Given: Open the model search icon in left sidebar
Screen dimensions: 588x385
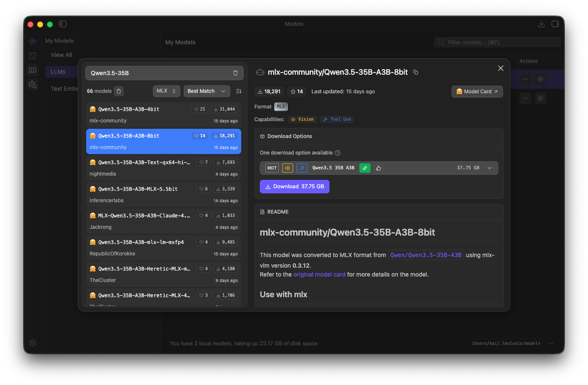Looking at the screenshot, I should click(33, 85).
